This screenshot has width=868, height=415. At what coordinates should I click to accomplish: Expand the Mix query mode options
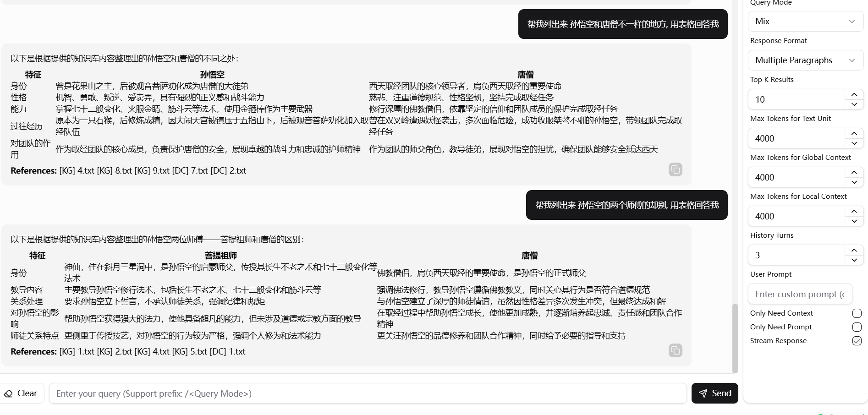pyautogui.click(x=852, y=21)
